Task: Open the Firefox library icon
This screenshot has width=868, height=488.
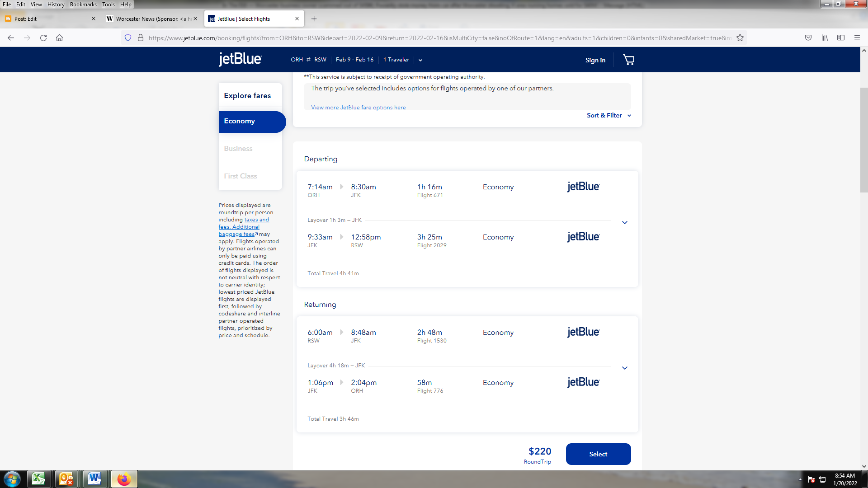Action: (825, 38)
